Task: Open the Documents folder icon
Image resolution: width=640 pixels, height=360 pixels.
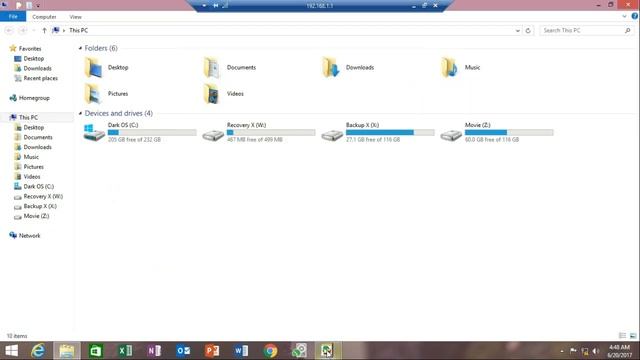Action: (x=212, y=67)
